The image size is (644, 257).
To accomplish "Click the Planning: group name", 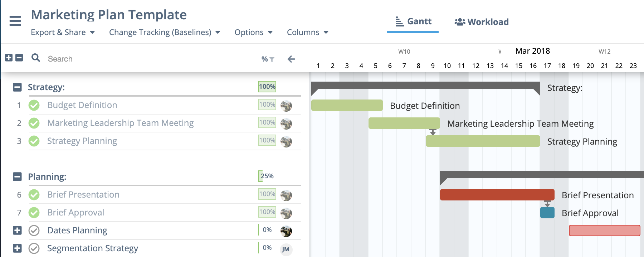I will click(47, 176).
